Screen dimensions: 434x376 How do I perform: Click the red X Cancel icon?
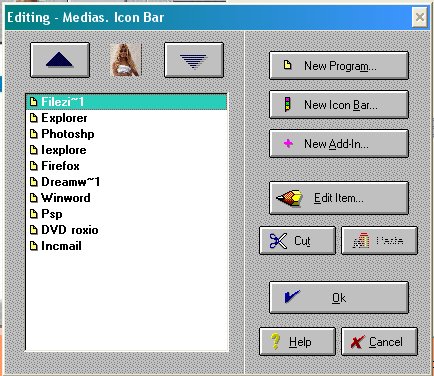click(357, 342)
